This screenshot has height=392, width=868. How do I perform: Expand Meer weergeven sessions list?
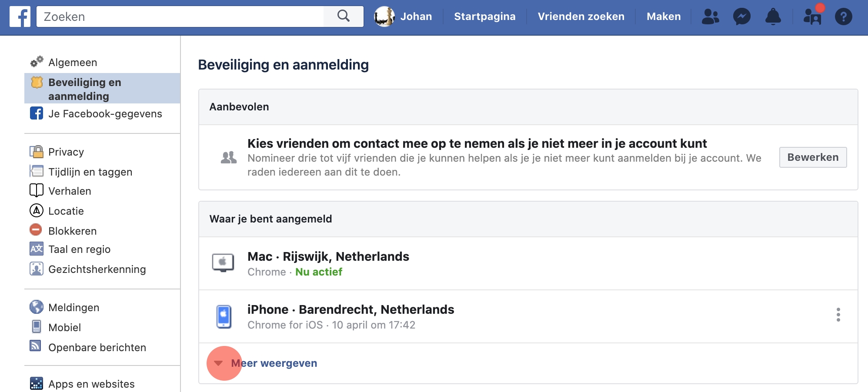tap(274, 363)
